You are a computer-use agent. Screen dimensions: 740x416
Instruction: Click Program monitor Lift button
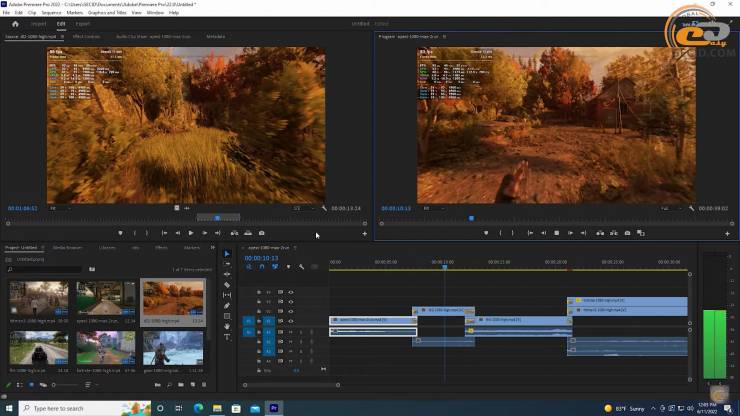point(600,233)
